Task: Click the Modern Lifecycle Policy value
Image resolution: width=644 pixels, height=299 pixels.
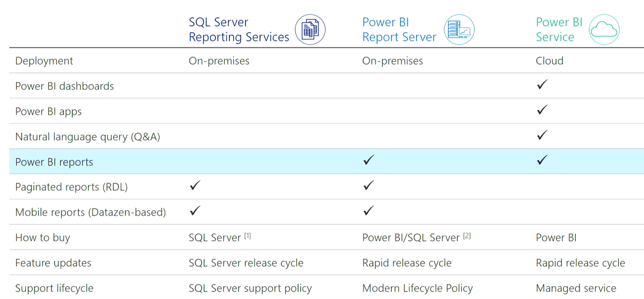Action: (418, 288)
